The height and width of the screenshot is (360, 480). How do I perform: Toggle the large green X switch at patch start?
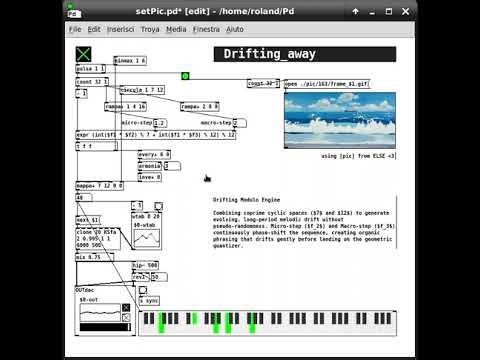click(x=83, y=54)
